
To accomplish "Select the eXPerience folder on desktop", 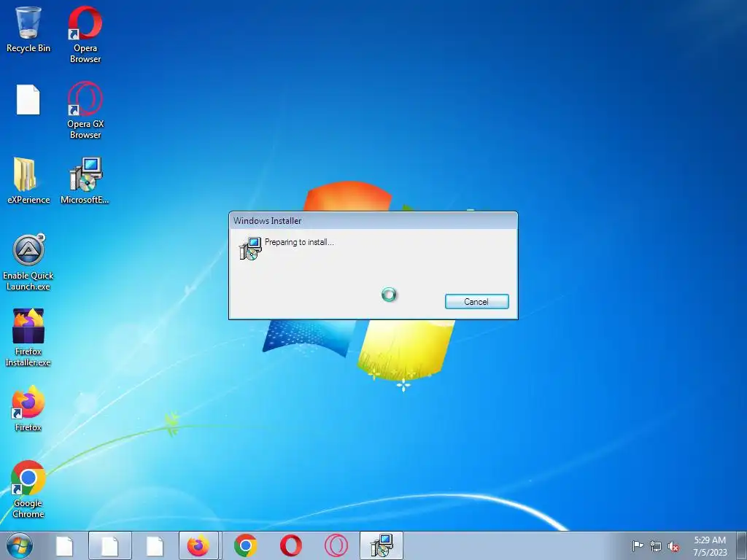I will coord(28,181).
